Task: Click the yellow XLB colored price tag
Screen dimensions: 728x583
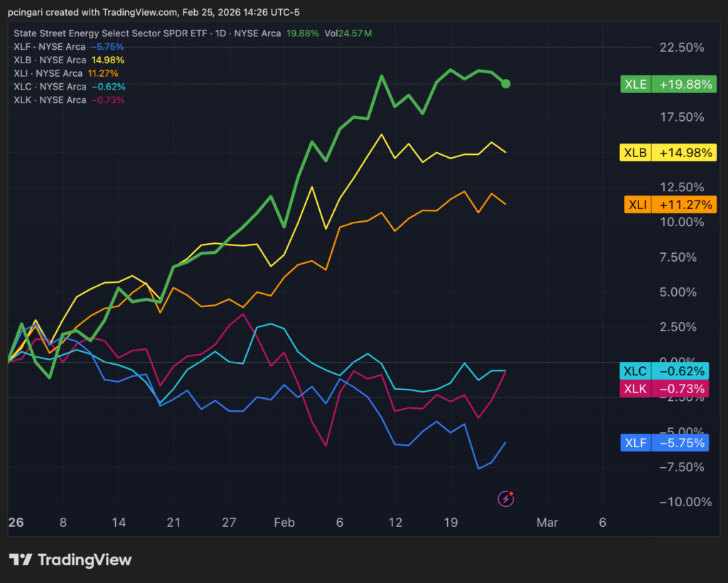Action: [668, 151]
